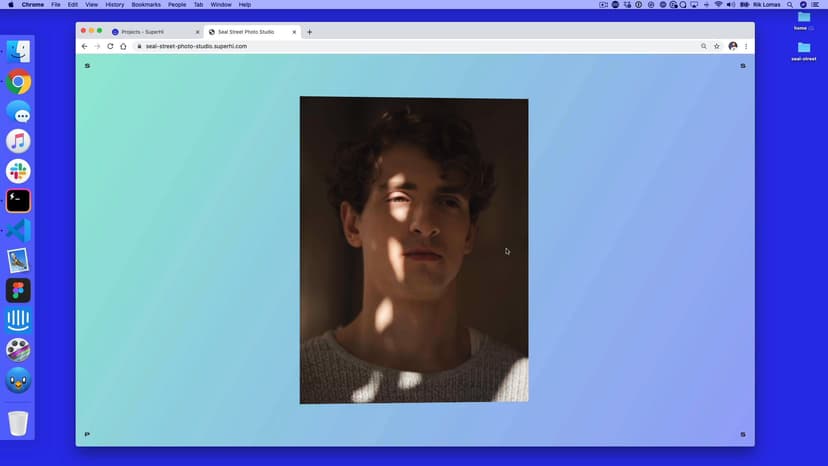Click the top-right S link on page
Viewport: 828px width, 466px height.
pos(742,66)
